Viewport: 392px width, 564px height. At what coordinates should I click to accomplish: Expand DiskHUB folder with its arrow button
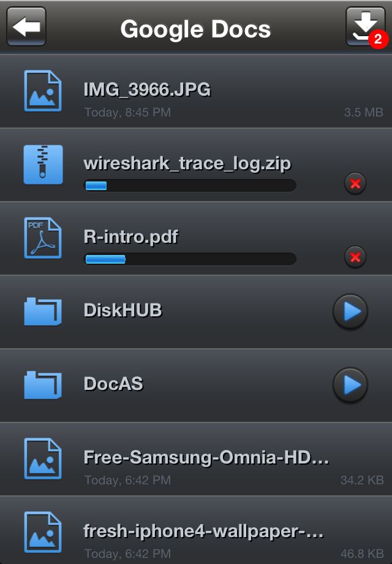pyautogui.click(x=350, y=311)
